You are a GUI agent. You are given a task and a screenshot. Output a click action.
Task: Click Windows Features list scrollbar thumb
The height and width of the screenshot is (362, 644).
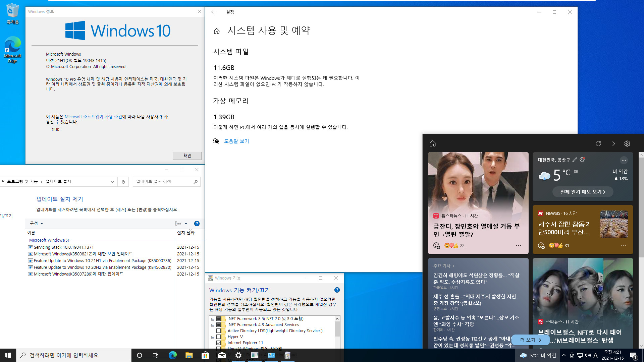pos(337,329)
